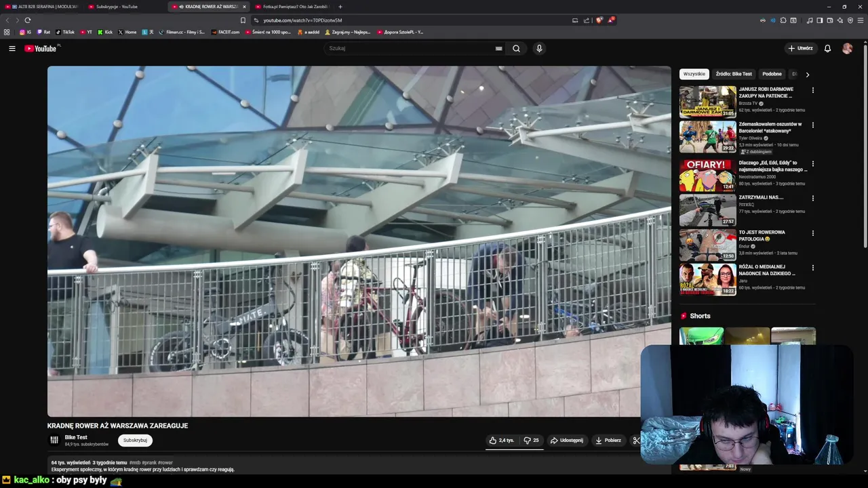Open more options for RÓŻAL O MEDIALNEJ video
The height and width of the screenshot is (488, 868).
click(812, 268)
